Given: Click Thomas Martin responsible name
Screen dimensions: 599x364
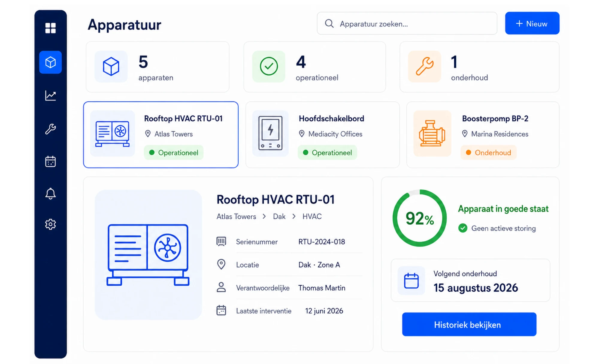Looking at the screenshot, I should pos(322,288).
